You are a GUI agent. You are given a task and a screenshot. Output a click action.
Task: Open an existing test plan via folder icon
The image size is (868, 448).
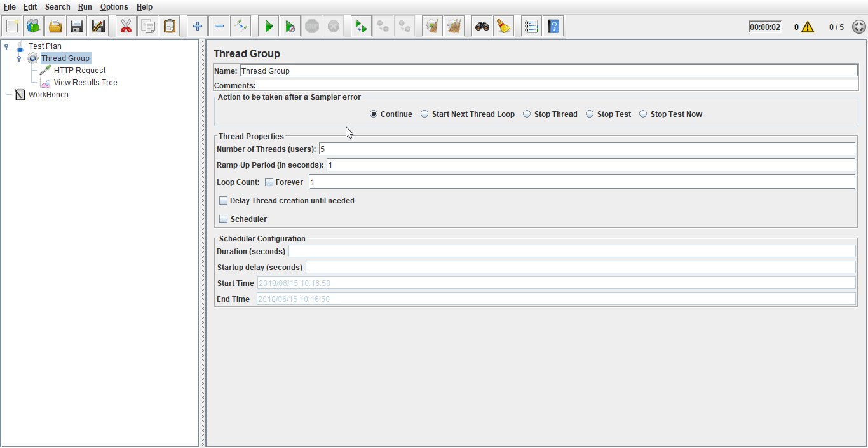(55, 25)
